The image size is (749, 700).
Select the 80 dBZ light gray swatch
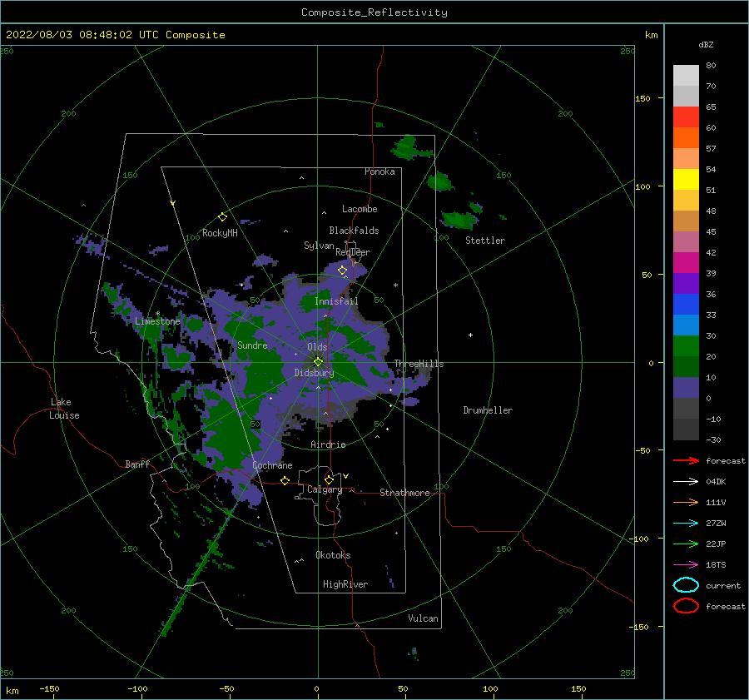coord(686,76)
